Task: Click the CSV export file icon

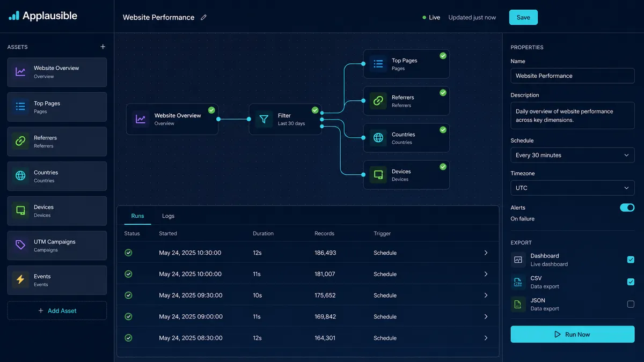Action: 518,282
